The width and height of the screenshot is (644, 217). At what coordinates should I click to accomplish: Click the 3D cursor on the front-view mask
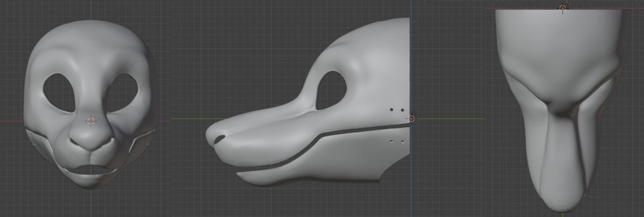[91, 121]
